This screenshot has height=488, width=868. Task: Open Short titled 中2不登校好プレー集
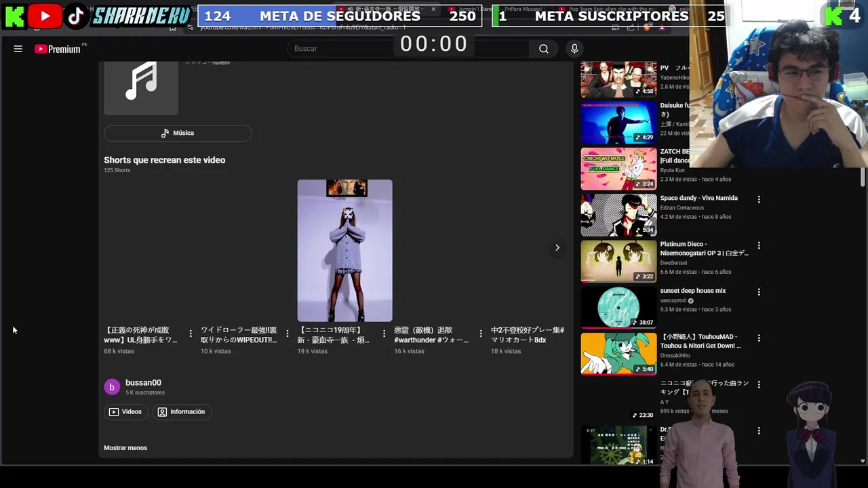coord(528,335)
